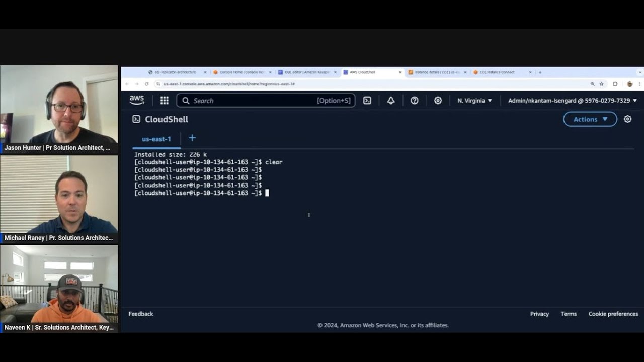Open the Terms footer link
Screen dimensions: 644x362
(569, 314)
